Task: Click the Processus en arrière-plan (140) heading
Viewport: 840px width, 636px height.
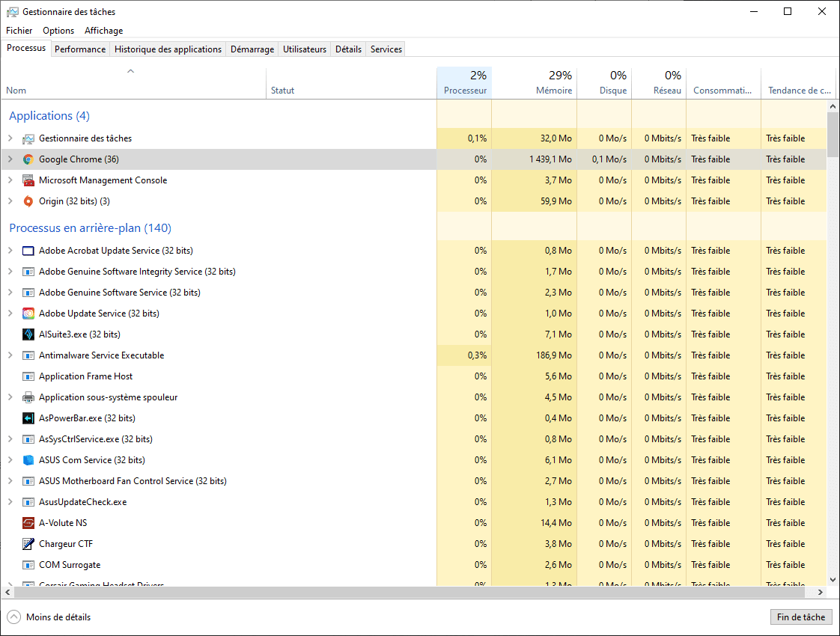Action: [x=90, y=228]
